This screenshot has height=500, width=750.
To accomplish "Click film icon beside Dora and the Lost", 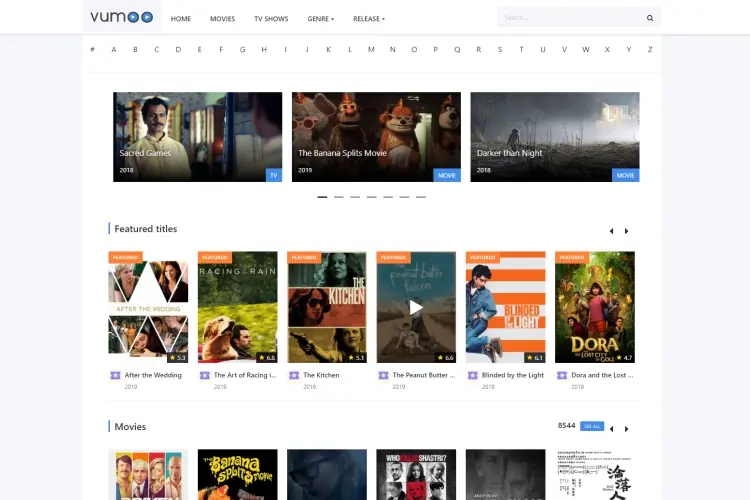I will tap(562, 376).
